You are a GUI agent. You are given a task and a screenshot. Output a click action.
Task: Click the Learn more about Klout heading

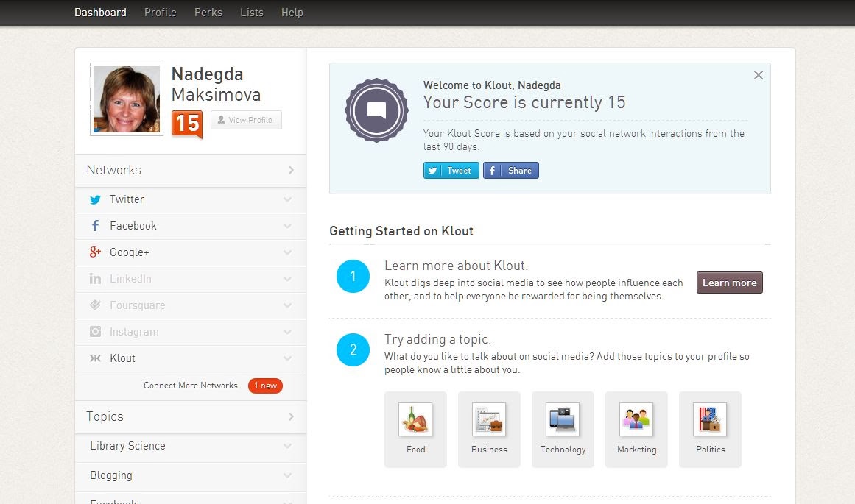coord(457,266)
